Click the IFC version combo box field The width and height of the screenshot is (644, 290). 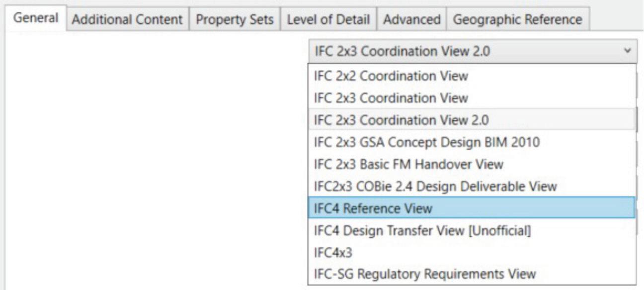click(462, 51)
